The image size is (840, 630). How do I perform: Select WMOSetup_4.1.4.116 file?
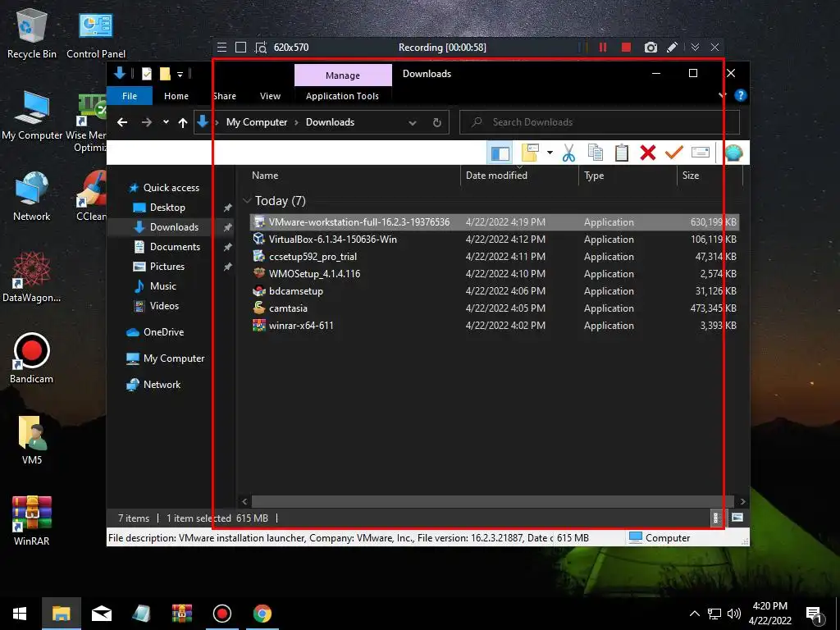pyautogui.click(x=495, y=273)
